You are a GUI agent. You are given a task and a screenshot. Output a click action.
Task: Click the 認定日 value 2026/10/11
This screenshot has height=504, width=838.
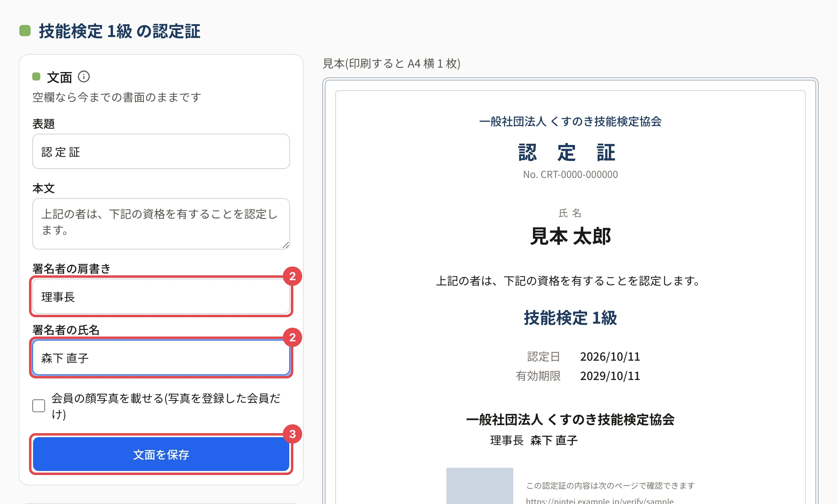pyautogui.click(x=610, y=357)
